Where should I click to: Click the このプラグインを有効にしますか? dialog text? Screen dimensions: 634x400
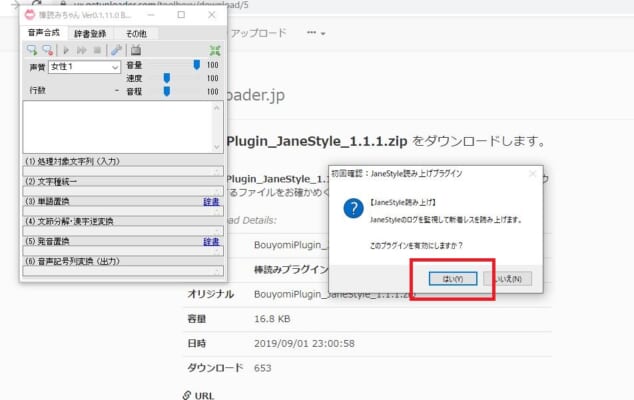(x=416, y=246)
